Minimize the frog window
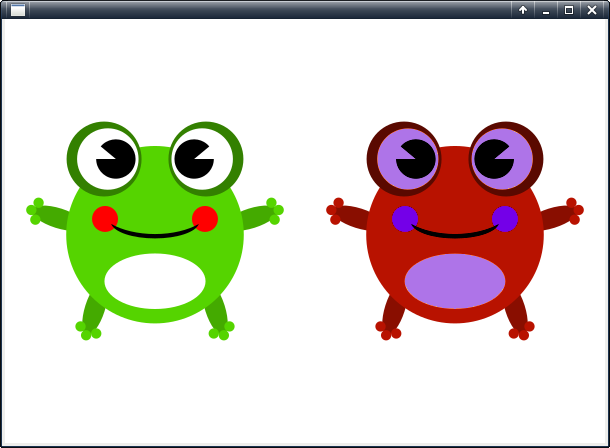 [x=545, y=10]
